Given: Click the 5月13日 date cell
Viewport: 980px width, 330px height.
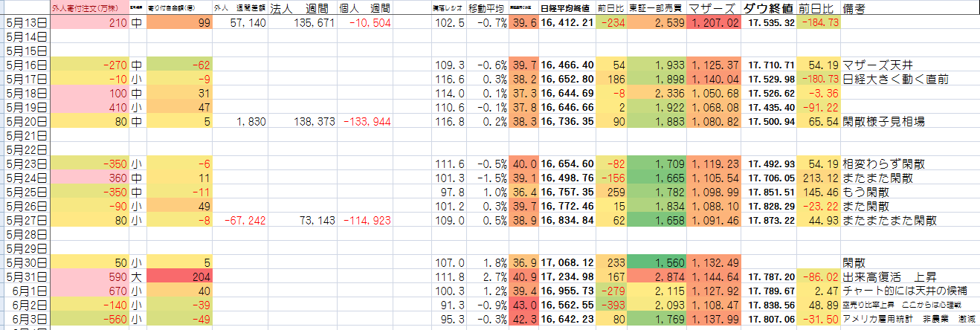Looking at the screenshot, I should pos(27,23).
